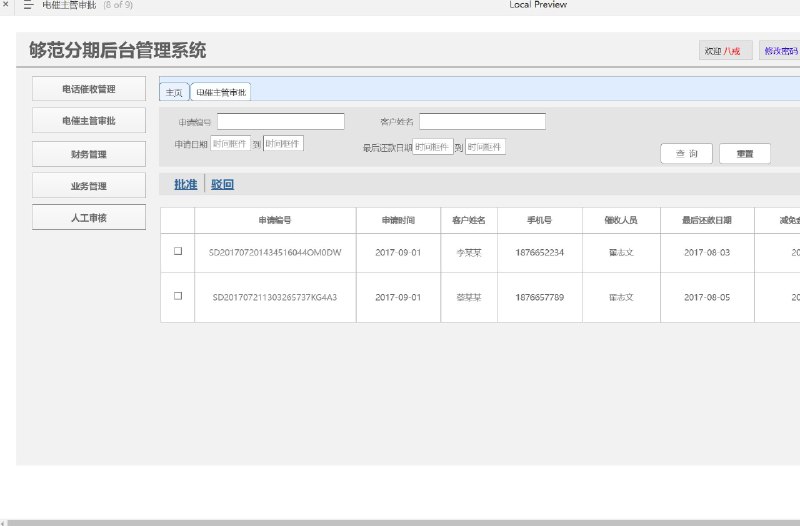Click the 客户姓名 column header
The width and height of the screenshot is (800, 526).
[x=469, y=220]
